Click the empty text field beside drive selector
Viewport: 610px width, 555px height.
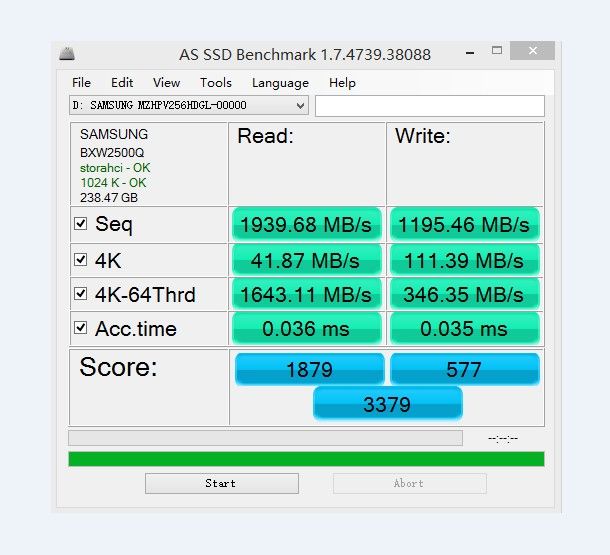(x=429, y=106)
